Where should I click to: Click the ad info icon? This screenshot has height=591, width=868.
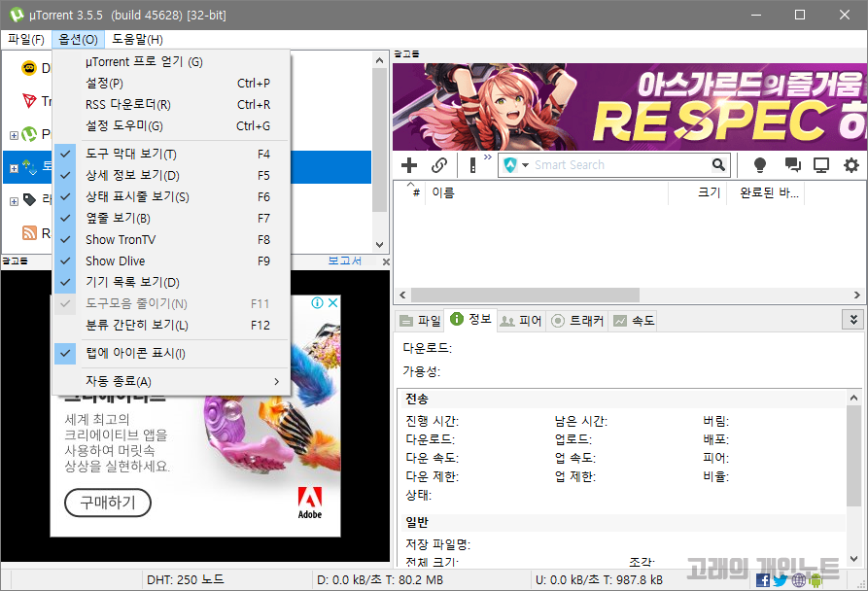tap(317, 302)
